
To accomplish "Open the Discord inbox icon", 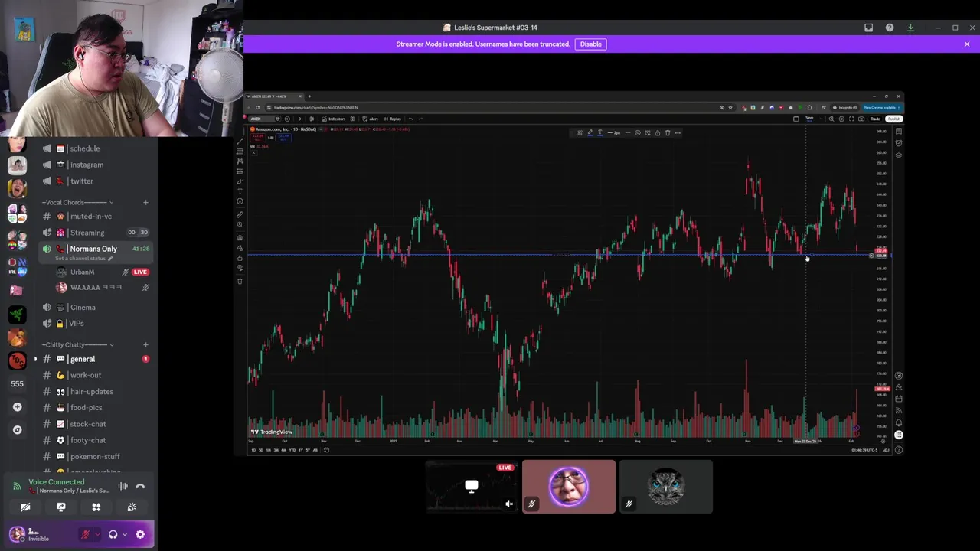I will click(x=868, y=28).
